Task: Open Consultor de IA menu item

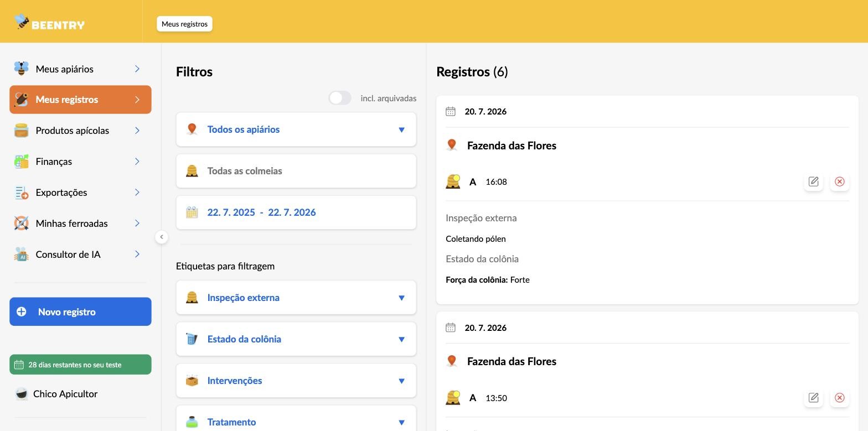Action: pos(80,255)
